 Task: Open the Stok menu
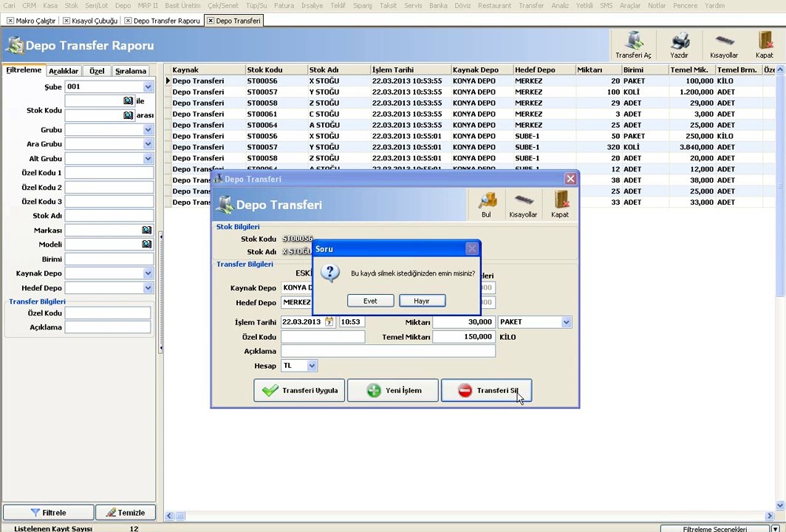click(71, 5)
